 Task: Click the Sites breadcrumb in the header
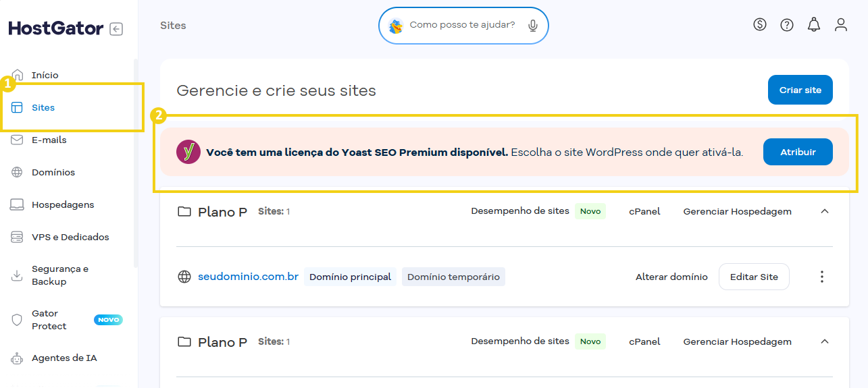(173, 26)
